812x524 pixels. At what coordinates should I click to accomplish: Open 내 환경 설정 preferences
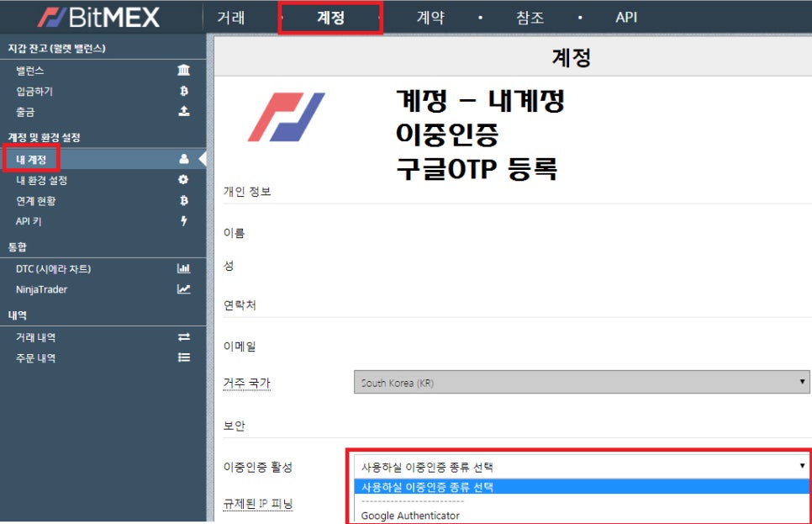point(41,180)
